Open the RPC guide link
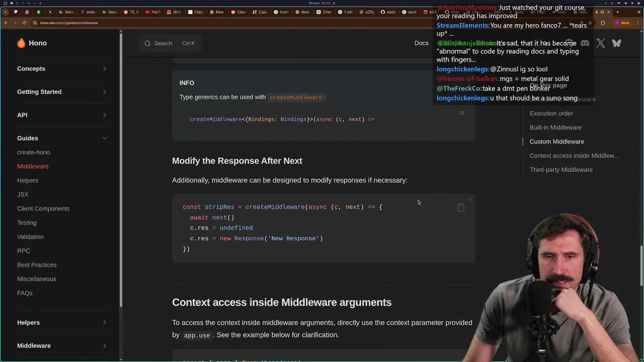Image resolution: width=644 pixels, height=362 pixels. (24, 251)
